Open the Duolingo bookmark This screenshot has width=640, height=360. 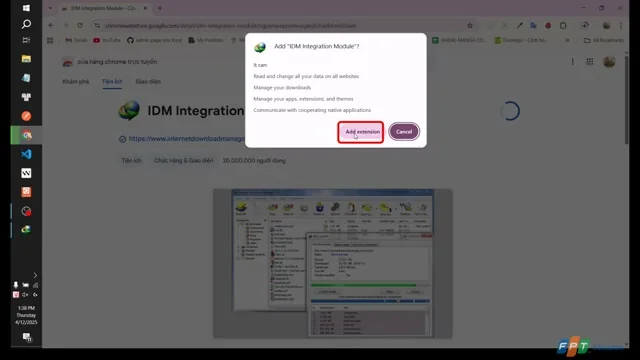click(x=521, y=40)
